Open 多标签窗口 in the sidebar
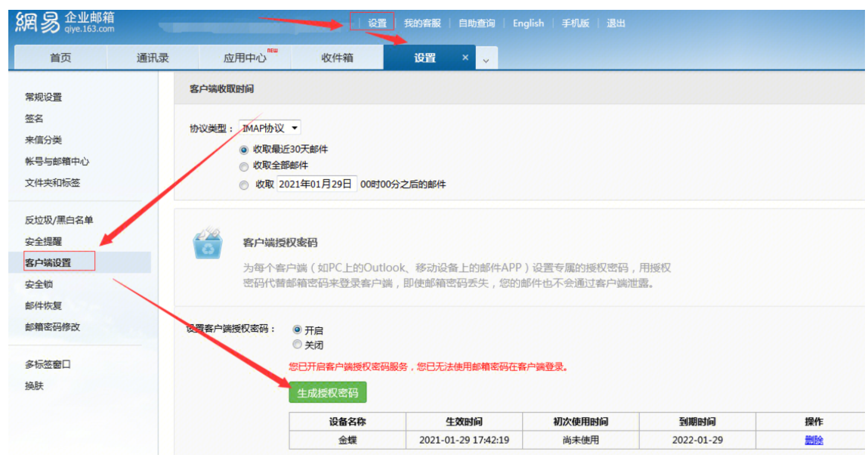This screenshot has height=461, width=868. 48,364
